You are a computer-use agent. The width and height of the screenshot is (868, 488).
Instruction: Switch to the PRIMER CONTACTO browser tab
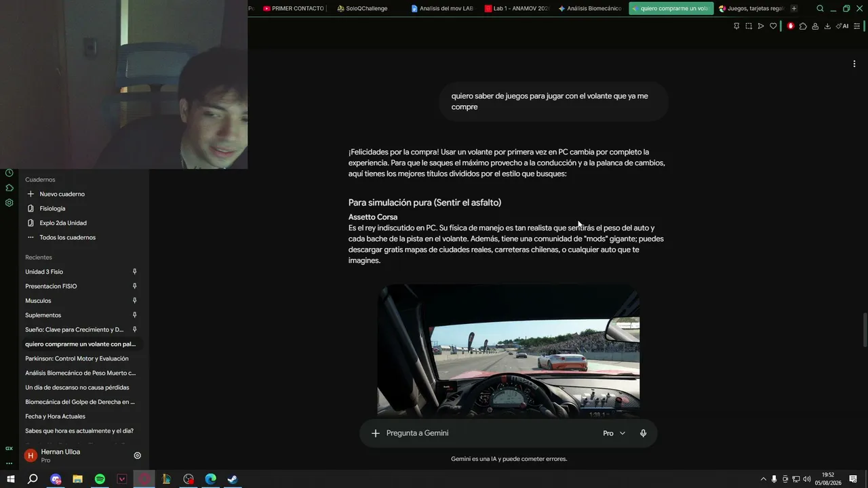pyautogui.click(x=294, y=9)
